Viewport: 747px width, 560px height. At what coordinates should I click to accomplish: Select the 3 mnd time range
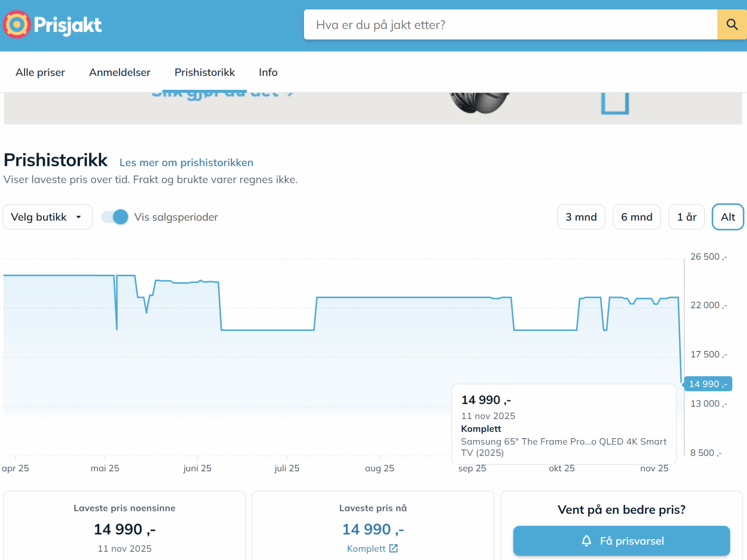(x=580, y=217)
